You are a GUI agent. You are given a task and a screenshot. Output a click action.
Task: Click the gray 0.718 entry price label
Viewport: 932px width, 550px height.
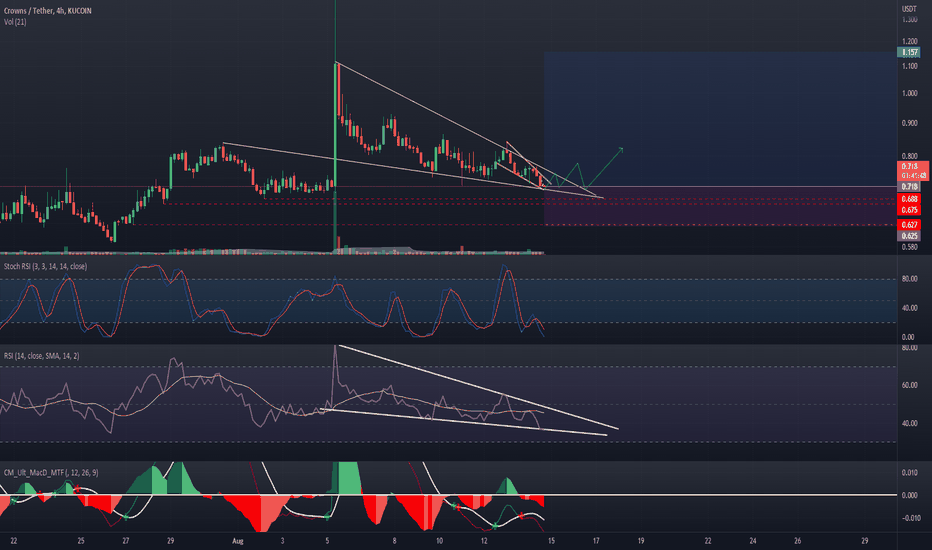point(909,187)
